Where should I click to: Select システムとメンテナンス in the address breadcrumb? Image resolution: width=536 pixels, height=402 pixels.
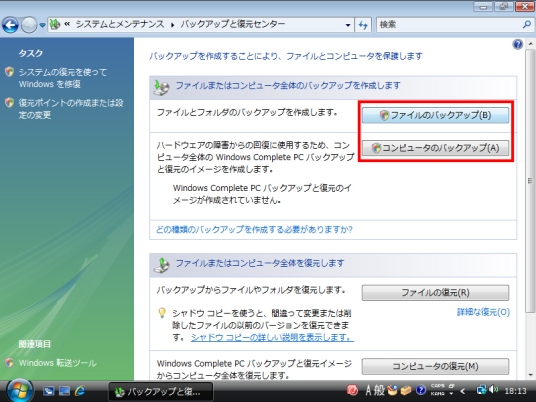pyautogui.click(x=120, y=24)
